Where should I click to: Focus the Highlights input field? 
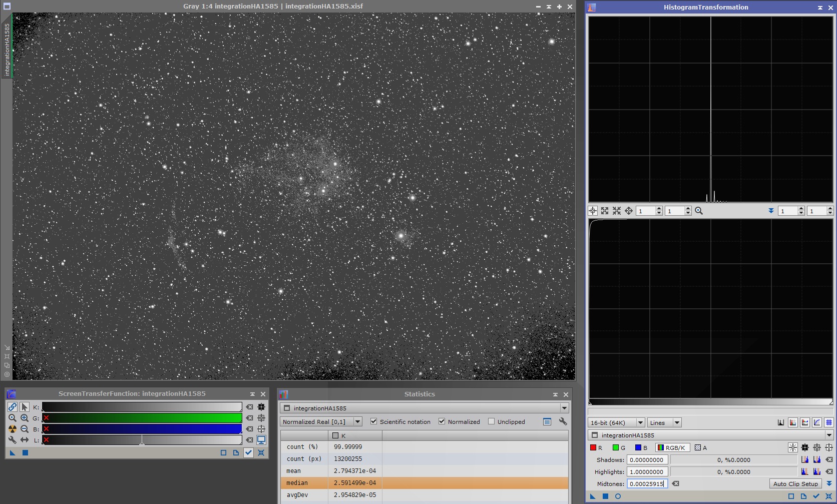(x=647, y=471)
